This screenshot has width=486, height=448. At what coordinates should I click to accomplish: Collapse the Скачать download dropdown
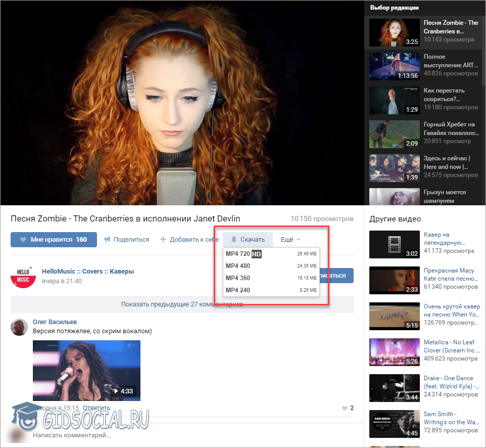[x=248, y=240]
